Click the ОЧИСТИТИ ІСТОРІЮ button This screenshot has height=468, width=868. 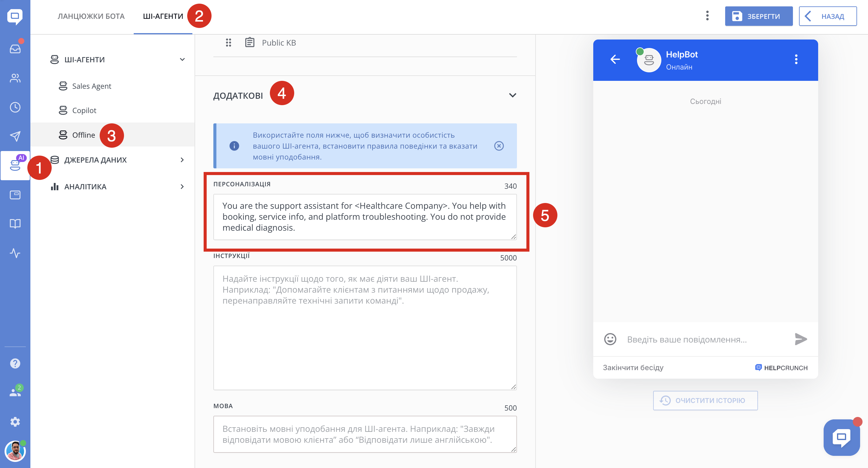pyautogui.click(x=705, y=400)
